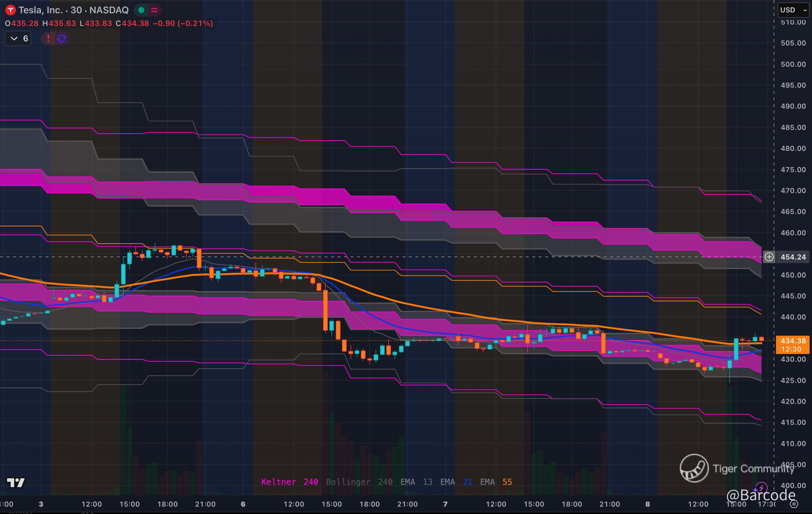Click the 18:00 label on time axis
The width and height of the screenshot is (812, 514).
[167, 504]
